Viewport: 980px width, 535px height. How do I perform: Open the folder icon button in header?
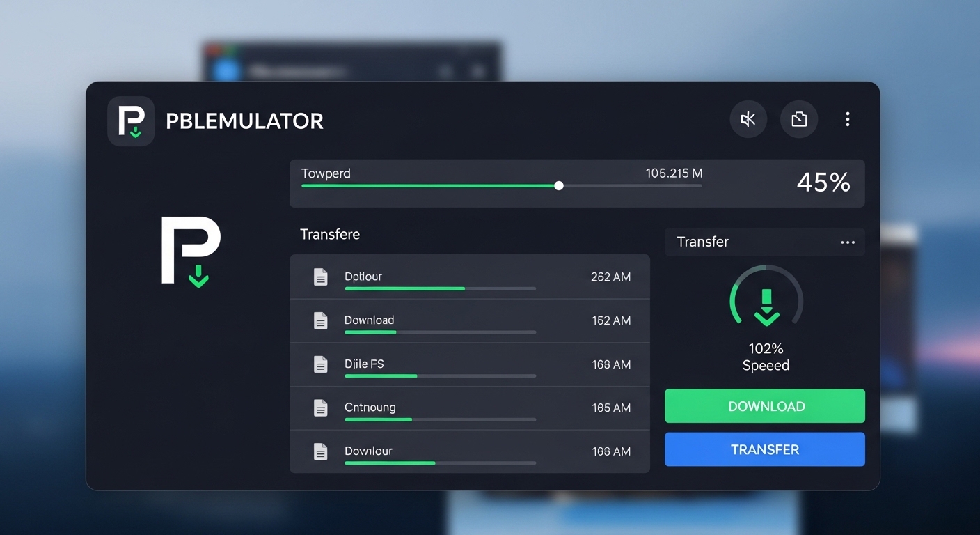click(799, 119)
